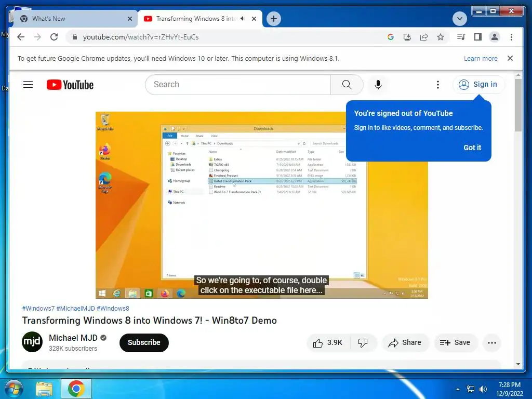Like the video with thumbs up
The image size is (532, 399).
328,343
